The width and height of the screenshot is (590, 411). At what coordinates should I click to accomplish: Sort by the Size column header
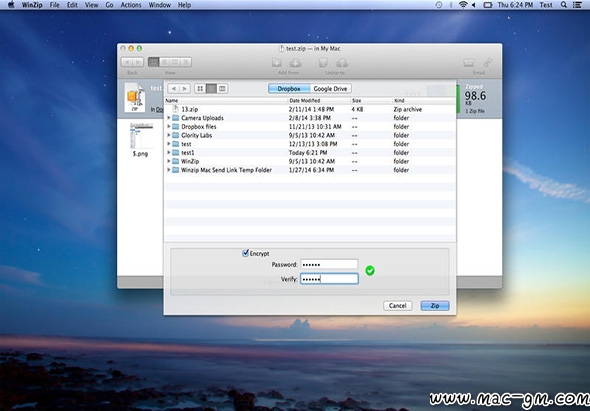pos(371,100)
